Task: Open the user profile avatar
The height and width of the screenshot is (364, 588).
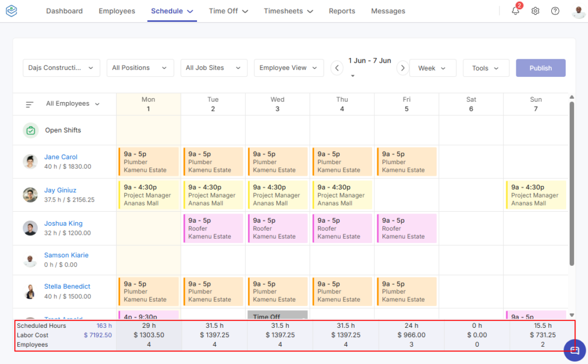Action: pos(579,11)
